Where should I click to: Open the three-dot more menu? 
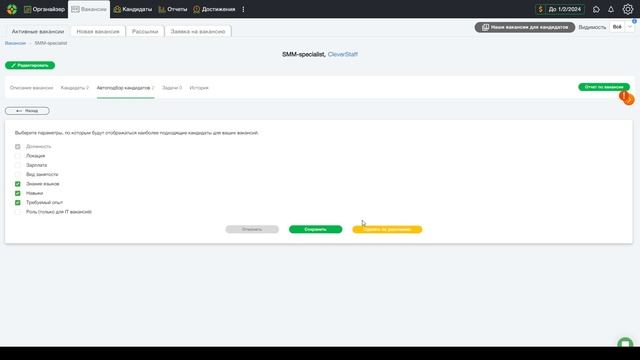243,9
